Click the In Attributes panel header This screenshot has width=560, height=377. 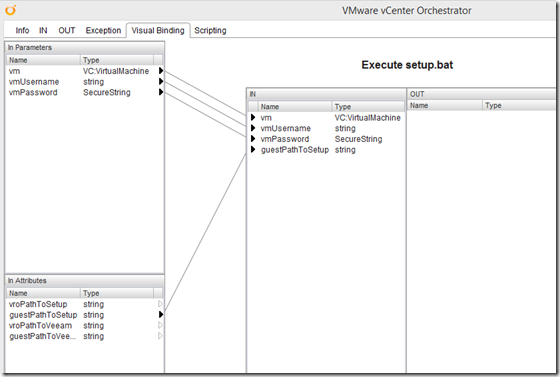click(x=85, y=281)
